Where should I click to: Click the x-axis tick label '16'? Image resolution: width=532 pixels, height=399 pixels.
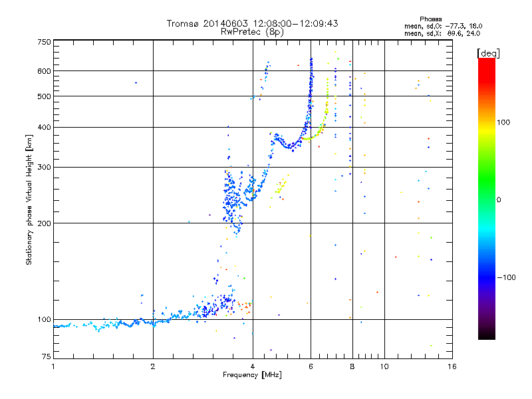point(452,366)
